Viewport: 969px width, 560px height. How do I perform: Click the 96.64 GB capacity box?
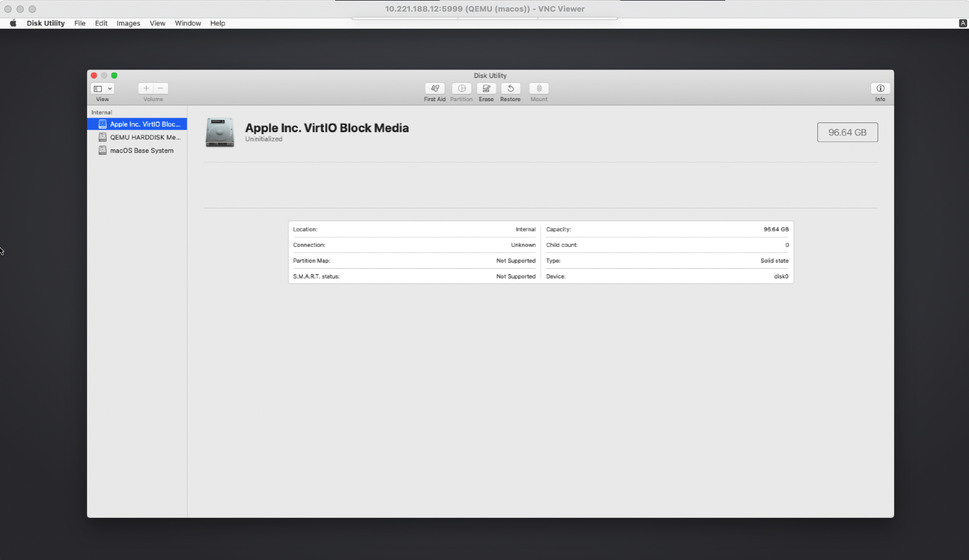[847, 132]
